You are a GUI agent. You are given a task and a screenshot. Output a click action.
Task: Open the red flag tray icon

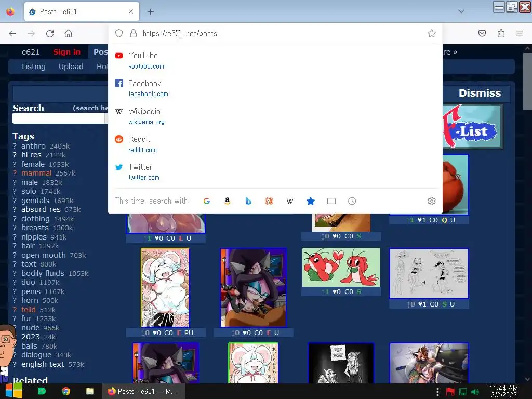450,392
